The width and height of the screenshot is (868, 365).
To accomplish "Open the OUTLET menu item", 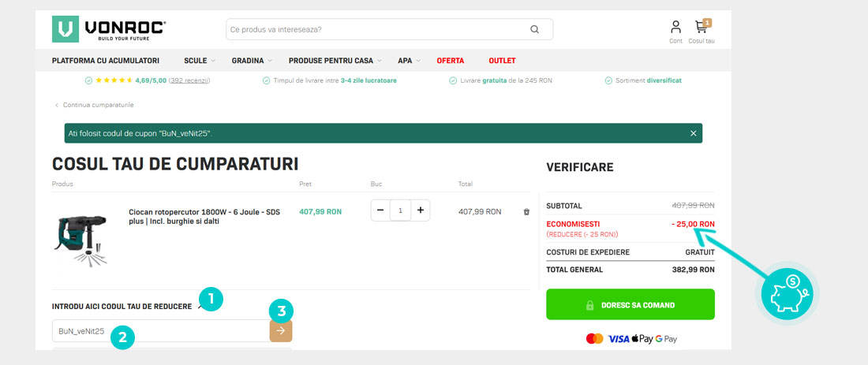I will (x=502, y=61).
